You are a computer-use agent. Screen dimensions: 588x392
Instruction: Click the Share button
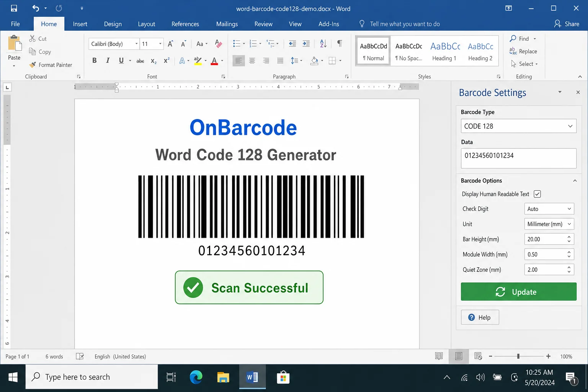(567, 24)
